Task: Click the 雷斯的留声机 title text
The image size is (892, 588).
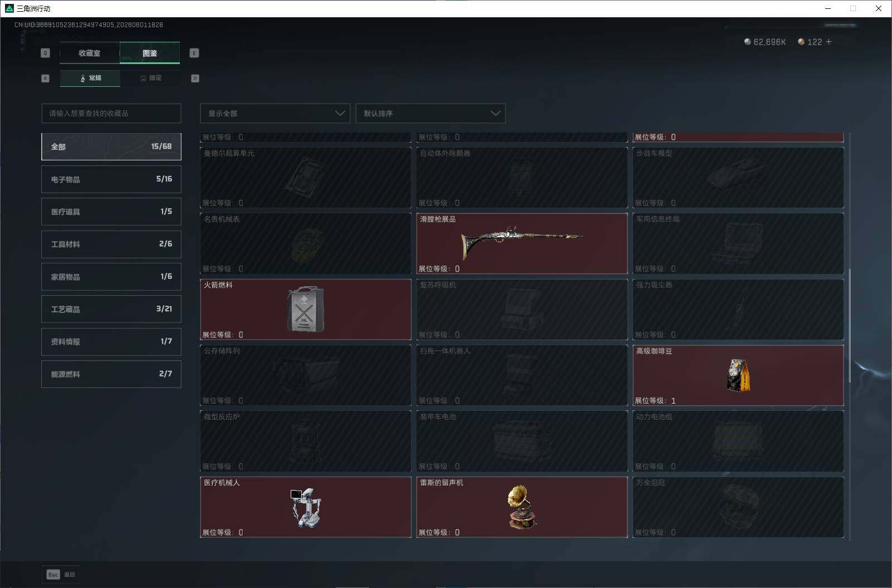Action: pyautogui.click(x=442, y=482)
